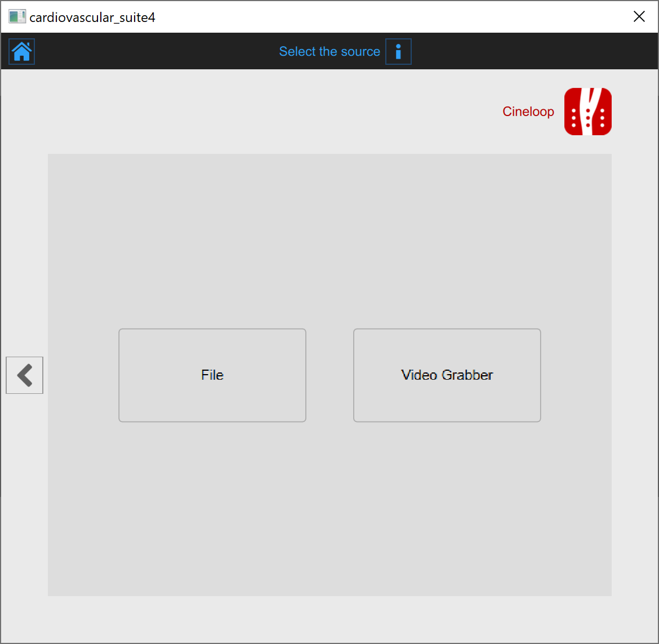This screenshot has width=659, height=644.
Task: Click the white spine graphic beside Cineloop
Action: 587,112
